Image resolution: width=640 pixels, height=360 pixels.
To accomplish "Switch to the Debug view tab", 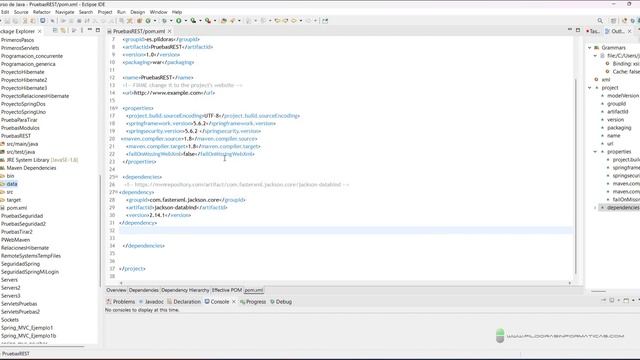I will tap(281, 302).
